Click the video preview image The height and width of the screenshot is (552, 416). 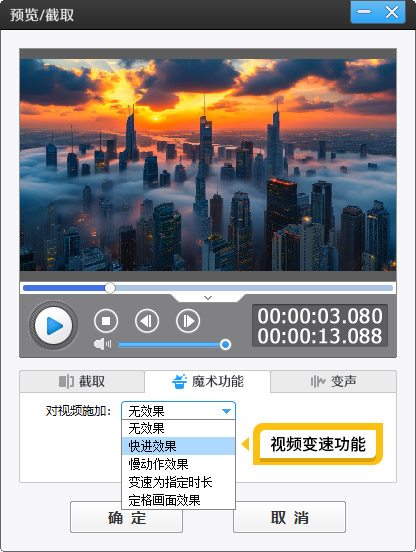click(208, 165)
